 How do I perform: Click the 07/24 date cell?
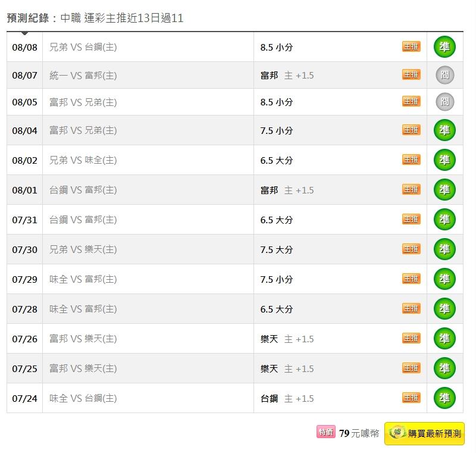pyautogui.click(x=24, y=398)
